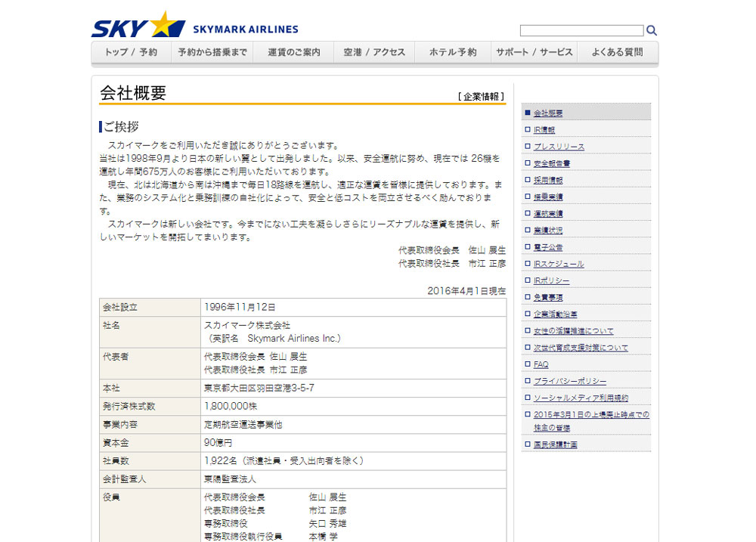This screenshot has width=756, height=542.
Task: Select 運賃のご案内 in navigation bar
Action: point(293,52)
